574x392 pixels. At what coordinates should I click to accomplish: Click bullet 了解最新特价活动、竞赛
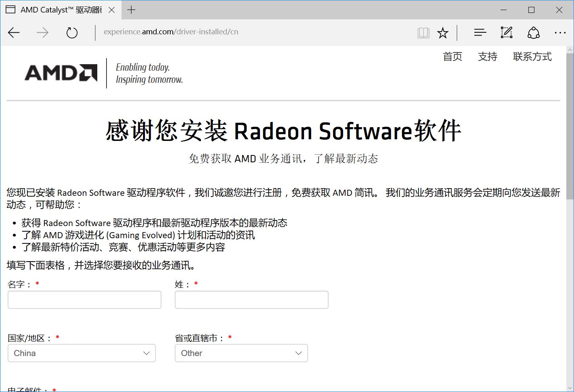[123, 247]
